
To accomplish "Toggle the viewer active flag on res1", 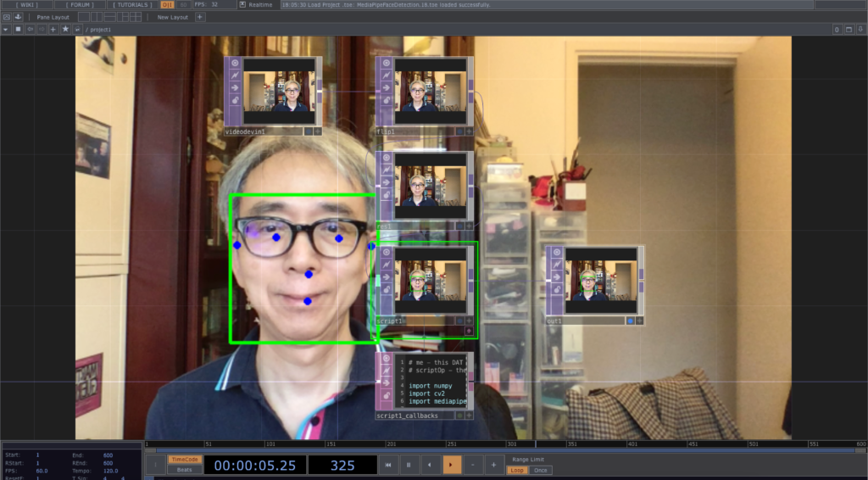I will click(386, 158).
